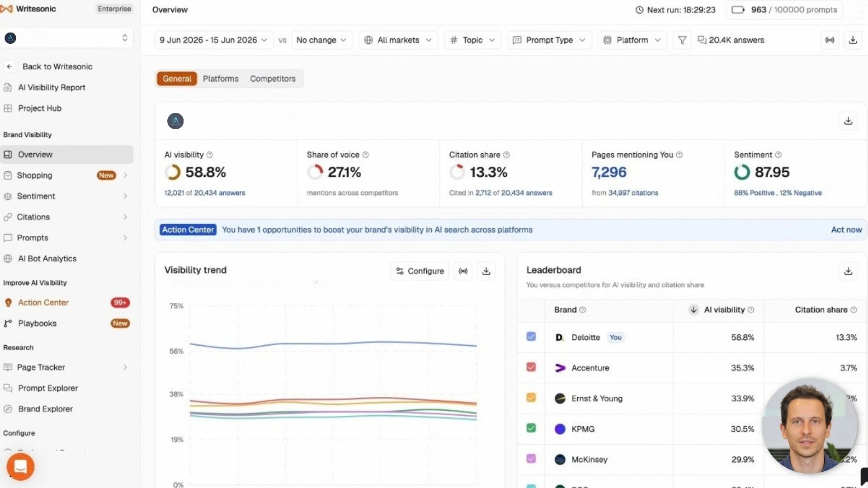868x488 pixels.
Task: Download the Visibility trend chart
Action: point(486,271)
